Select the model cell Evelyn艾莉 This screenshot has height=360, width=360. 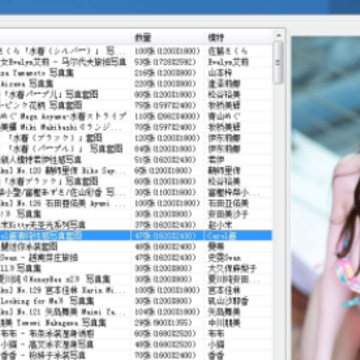tap(228, 62)
